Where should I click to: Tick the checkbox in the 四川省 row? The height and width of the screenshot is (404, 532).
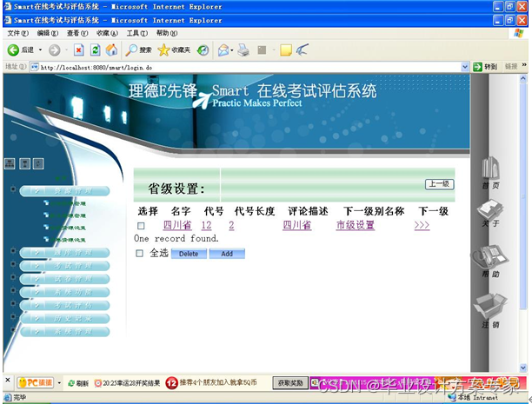[141, 226]
